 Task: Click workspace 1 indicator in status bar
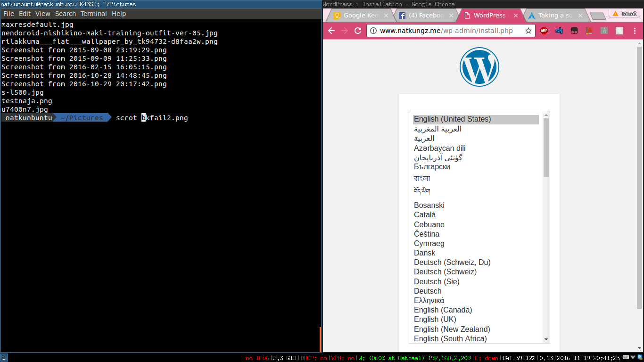click(x=4, y=358)
